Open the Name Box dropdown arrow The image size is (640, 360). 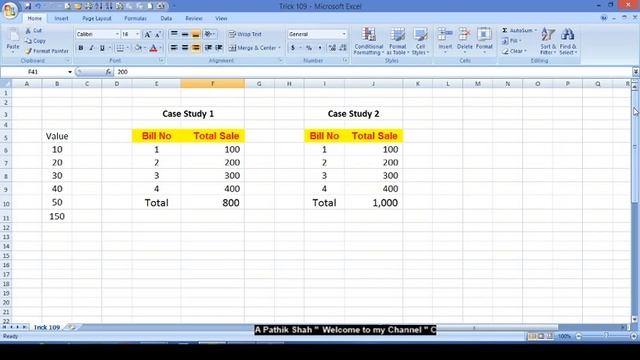tap(70, 72)
